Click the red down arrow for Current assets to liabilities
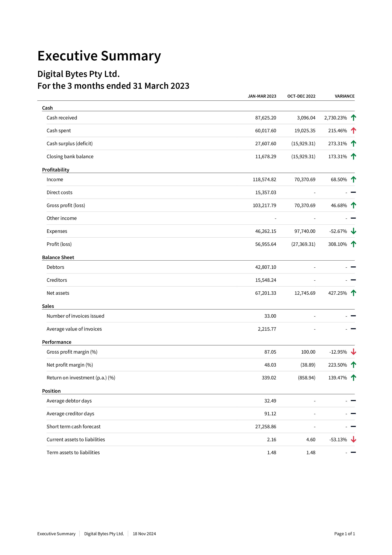This screenshot has height=555, width=392. 353,440
